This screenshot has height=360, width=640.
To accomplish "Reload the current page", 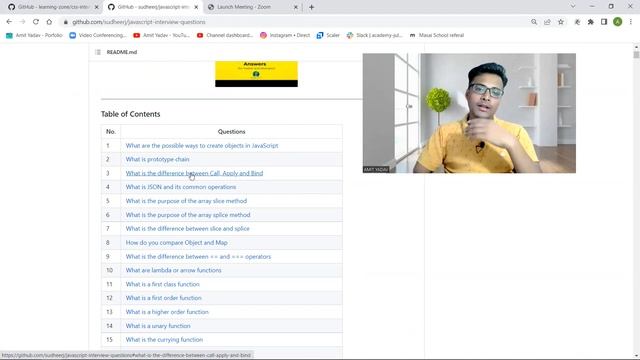I will click(x=36, y=22).
